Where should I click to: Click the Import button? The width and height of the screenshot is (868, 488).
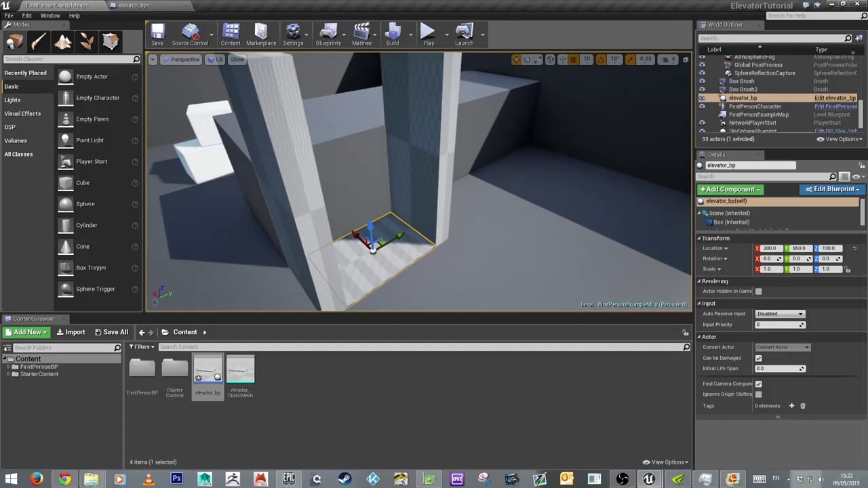[x=71, y=332]
